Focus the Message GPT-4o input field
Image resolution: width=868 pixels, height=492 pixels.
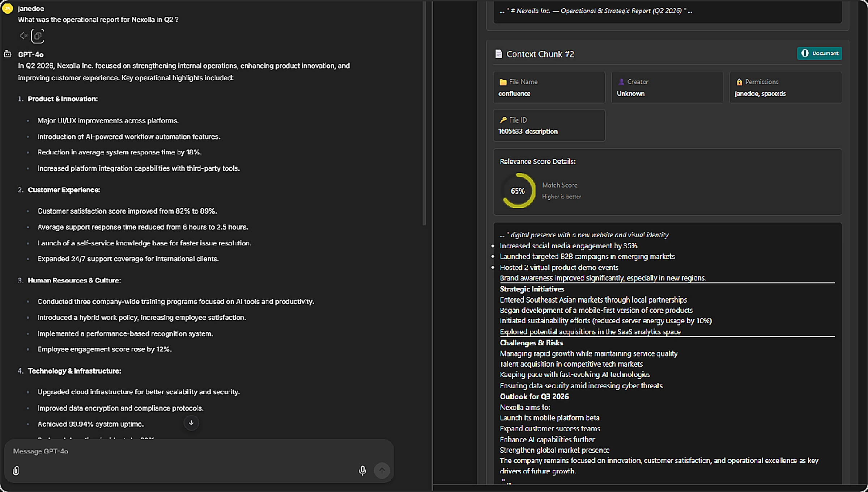[x=199, y=451]
